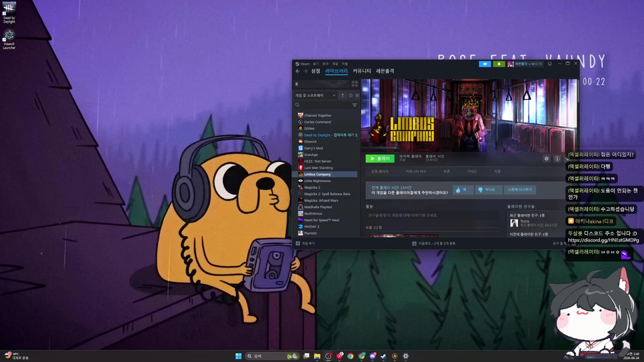Open the Store tab in Steam
The width and height of the screenshot is (644, 362).
315,71
